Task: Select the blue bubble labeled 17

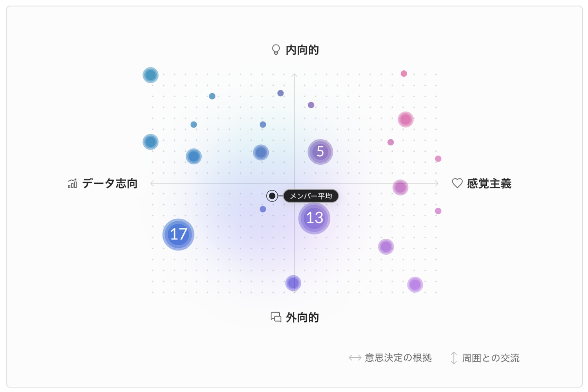Action: click(178, 234)
